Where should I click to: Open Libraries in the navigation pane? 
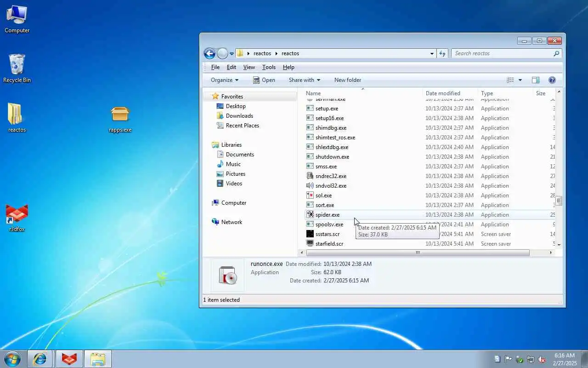point(232,145)
